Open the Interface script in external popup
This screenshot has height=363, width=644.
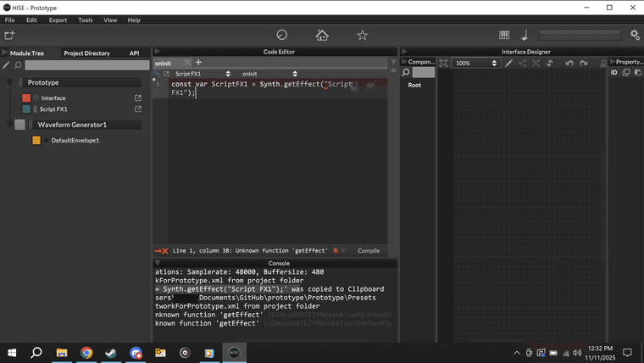pyautogui.click(x=138, y=98)
